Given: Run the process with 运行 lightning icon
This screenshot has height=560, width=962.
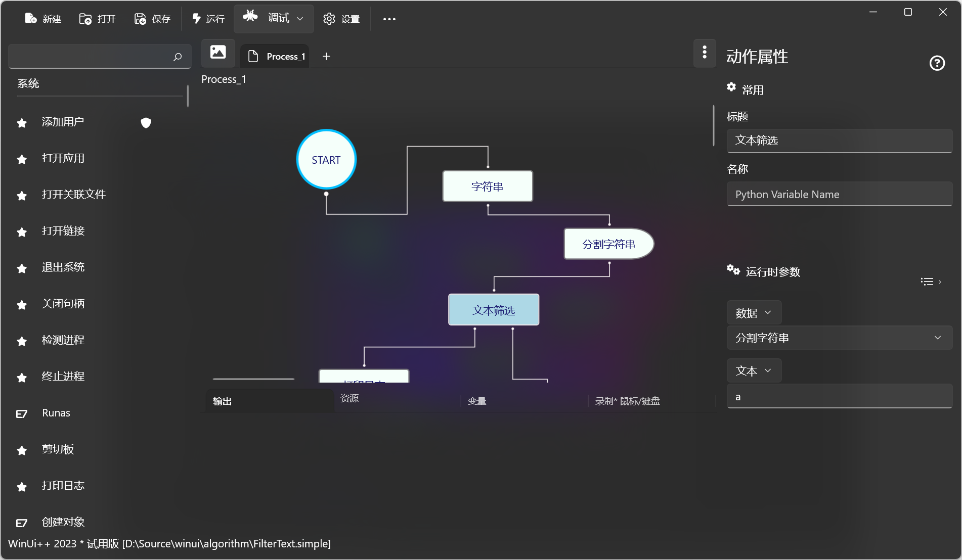Looking at the screenshot, I should 197,19.
